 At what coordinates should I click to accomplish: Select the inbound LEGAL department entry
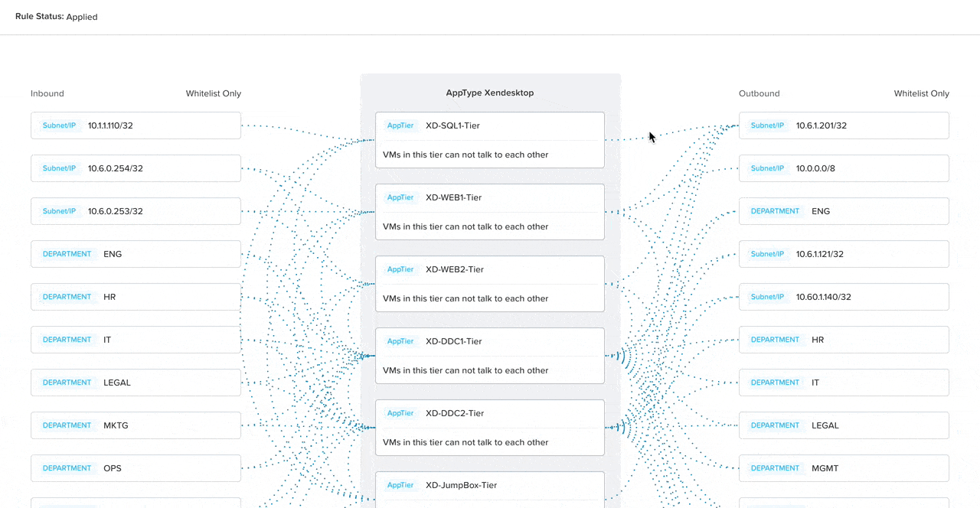click(136, 383)
